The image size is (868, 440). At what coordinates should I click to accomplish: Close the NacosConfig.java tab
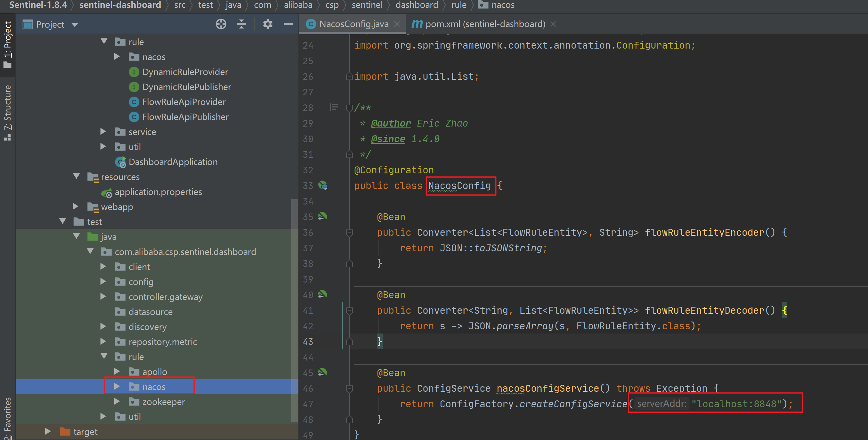(397, 24)
